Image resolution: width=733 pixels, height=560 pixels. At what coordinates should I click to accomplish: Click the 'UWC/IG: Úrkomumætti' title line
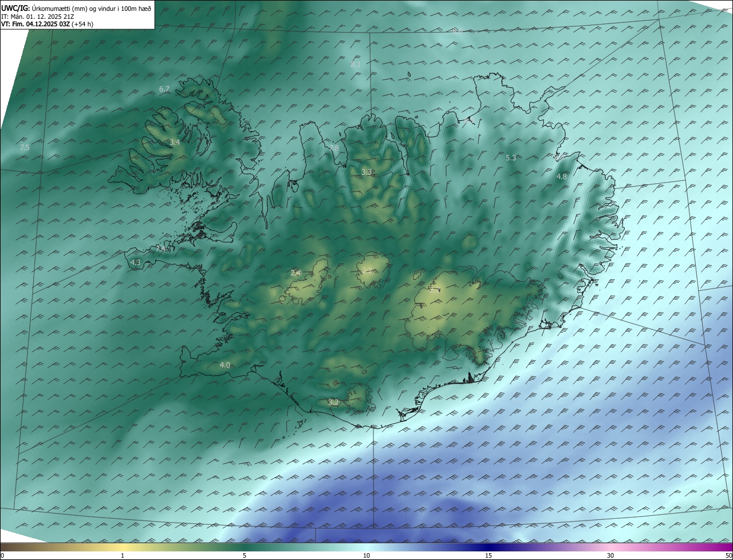tap(76, 8)
